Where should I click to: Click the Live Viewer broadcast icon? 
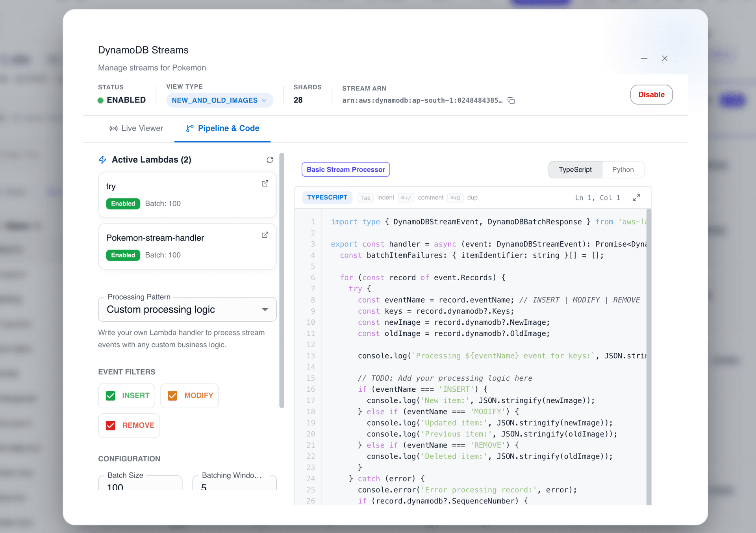(113, 129)
